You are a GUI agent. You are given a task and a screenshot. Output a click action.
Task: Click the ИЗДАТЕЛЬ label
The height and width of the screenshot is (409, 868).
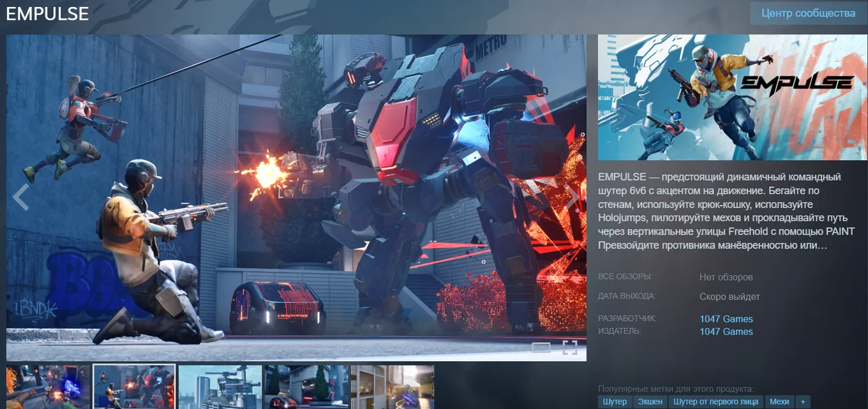coord(620,331)
